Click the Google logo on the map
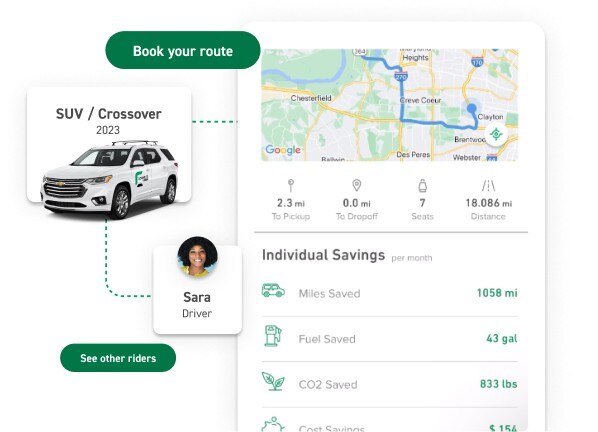598x432 pixels. pos(283,150)
